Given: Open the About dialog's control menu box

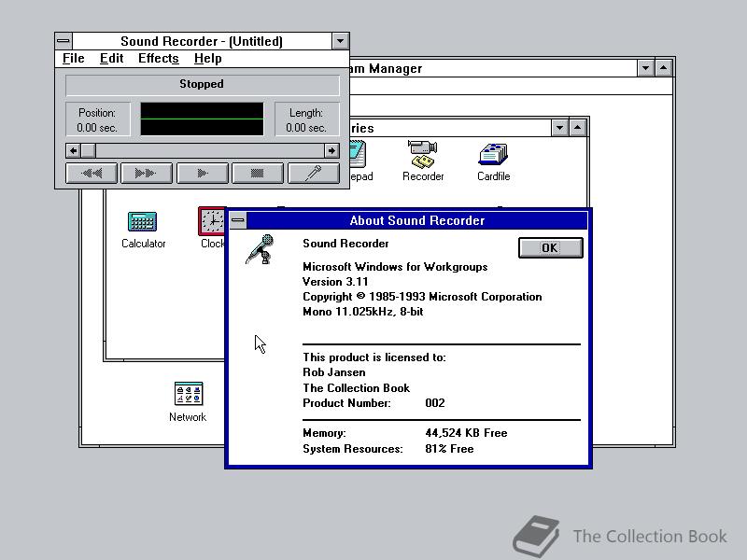Looking at the screenshot, I should click(238, 220).
